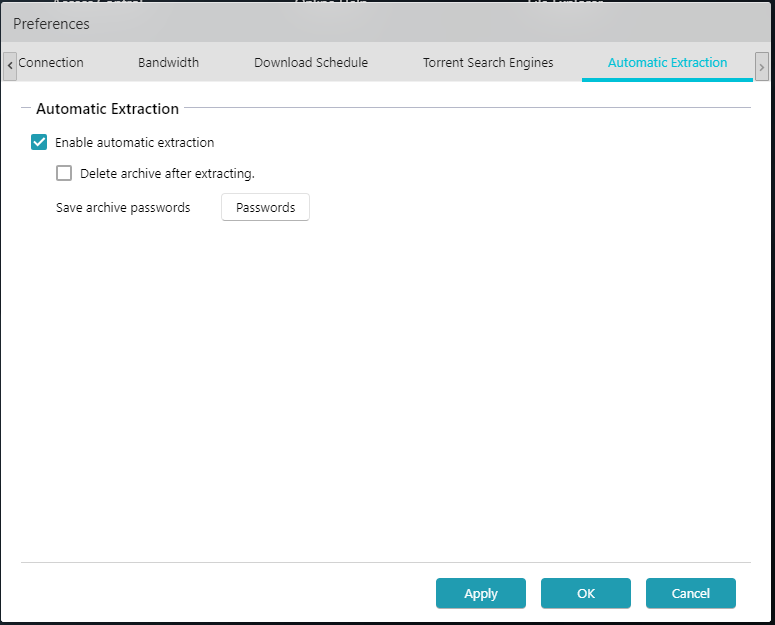Open the Connection tab
This screenshot has width=775, height=625.
[x=51, y=63]
